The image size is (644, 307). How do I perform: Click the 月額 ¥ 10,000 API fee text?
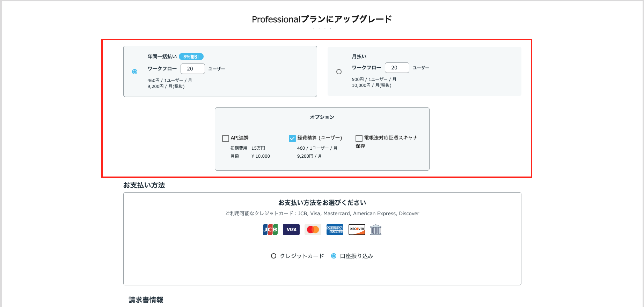point(250,156)
